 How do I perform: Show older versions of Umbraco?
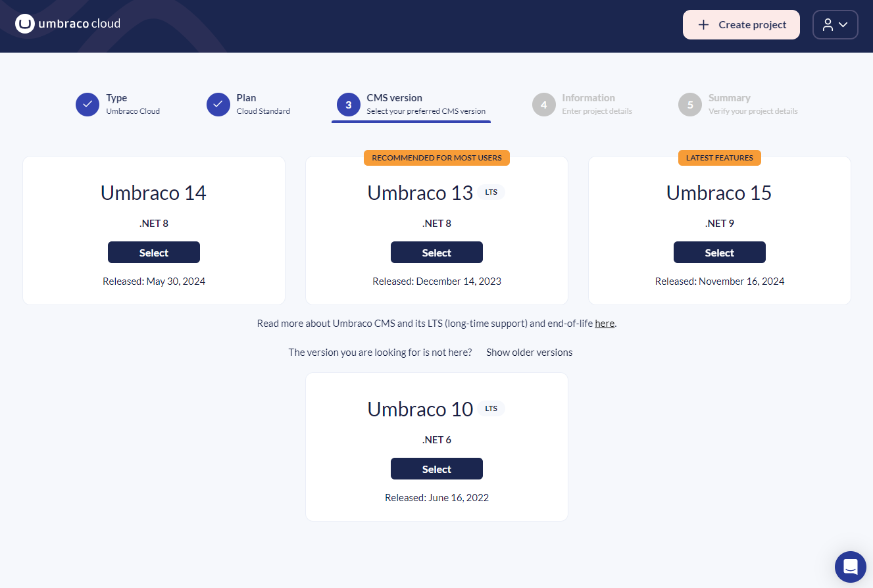[x=529, y=352]
